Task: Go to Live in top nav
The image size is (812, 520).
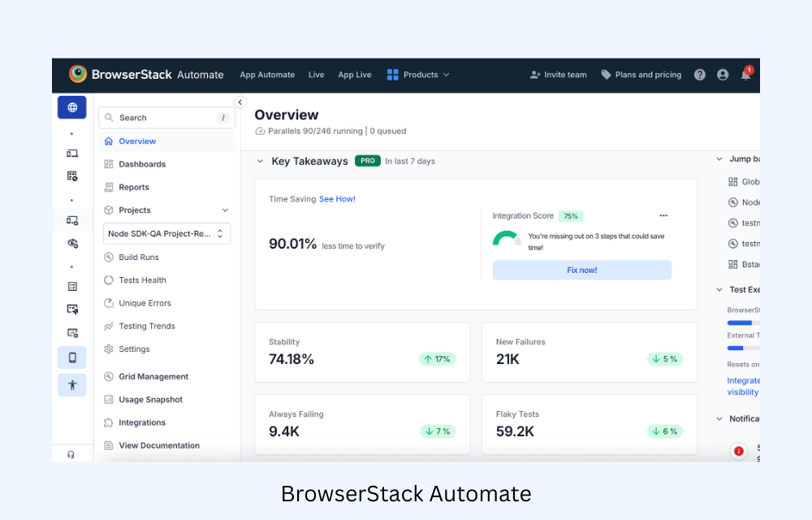Action: [x=316, y=75]
